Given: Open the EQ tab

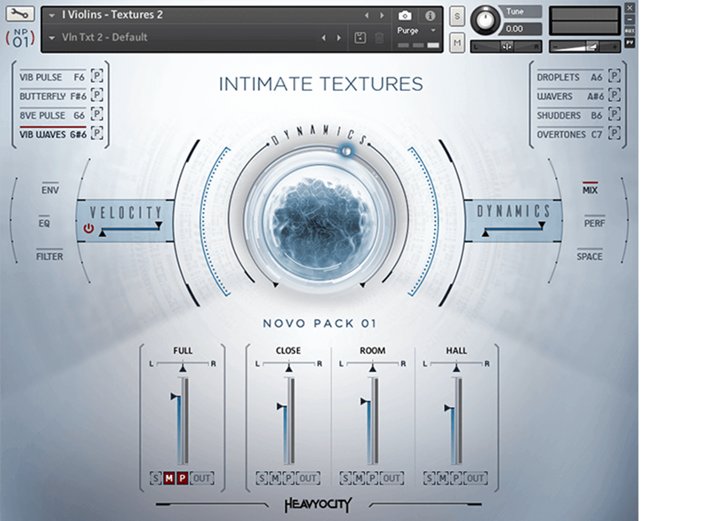Looking at the screenshot, I should (x=44, y=223).
